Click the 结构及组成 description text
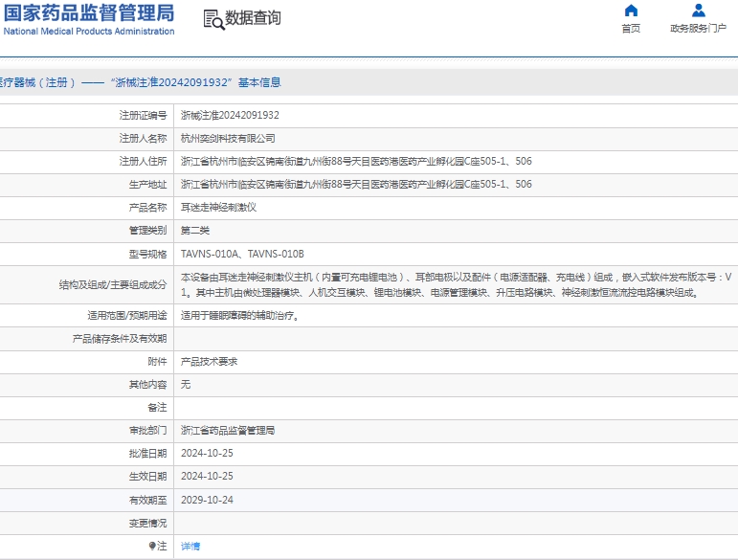The image size is (738, 560). tap(456, 284)
